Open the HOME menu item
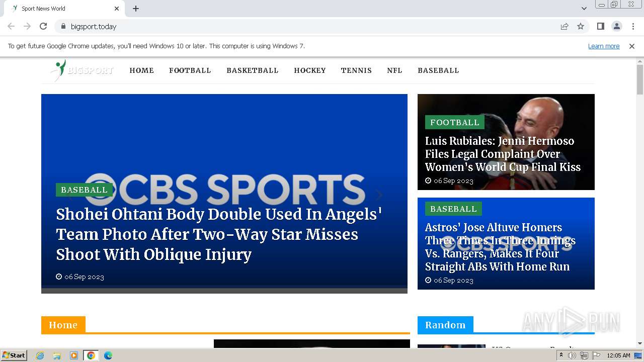Viewport: 644px width, 362px height. pos(142,70)
